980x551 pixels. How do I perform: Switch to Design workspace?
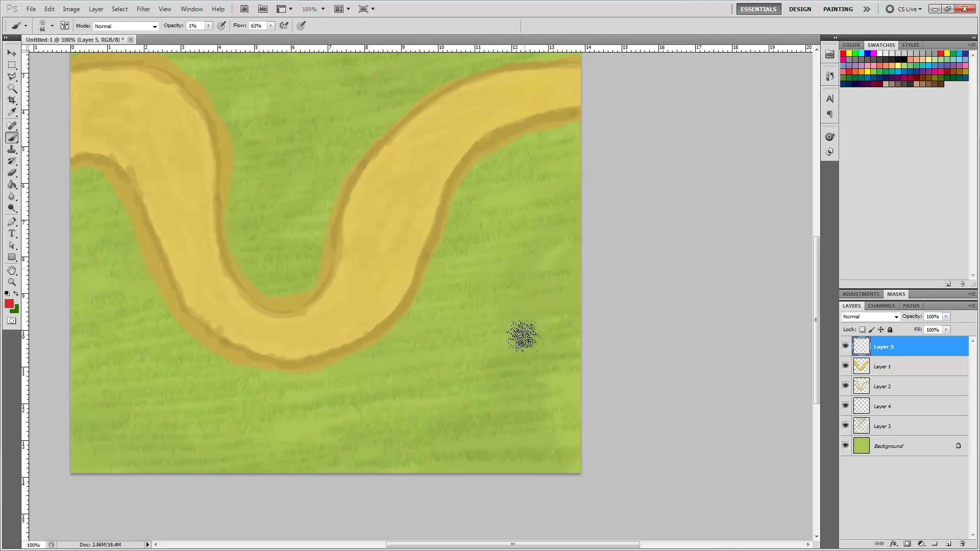pyautogui.click(x=800, y=9)
